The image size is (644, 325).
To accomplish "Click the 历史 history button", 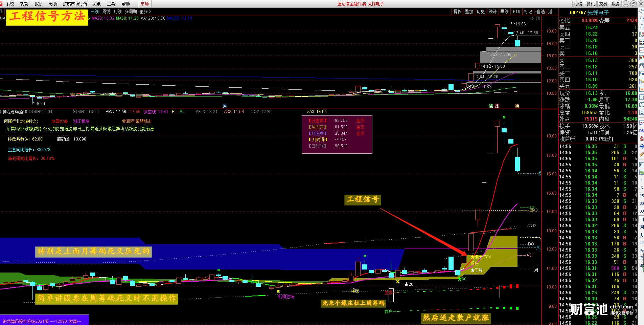I will 481,12.
